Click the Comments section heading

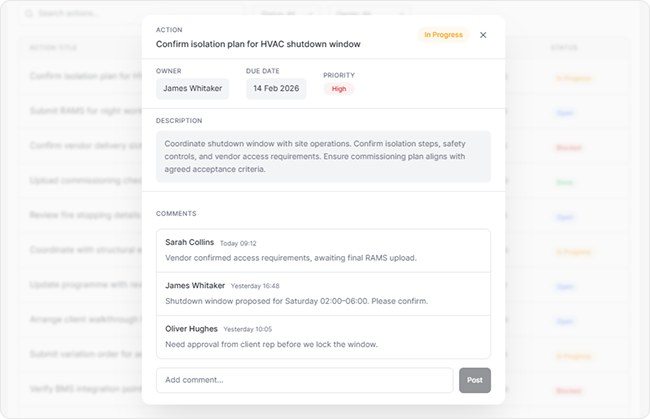pyautogui.click(x=176, y=213)
